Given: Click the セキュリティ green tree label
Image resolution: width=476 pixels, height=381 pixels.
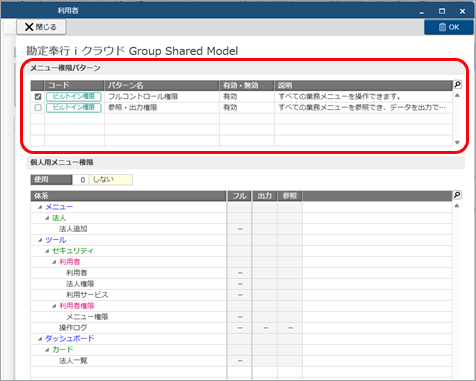Looking at the screenshot, I should (73, 251).
